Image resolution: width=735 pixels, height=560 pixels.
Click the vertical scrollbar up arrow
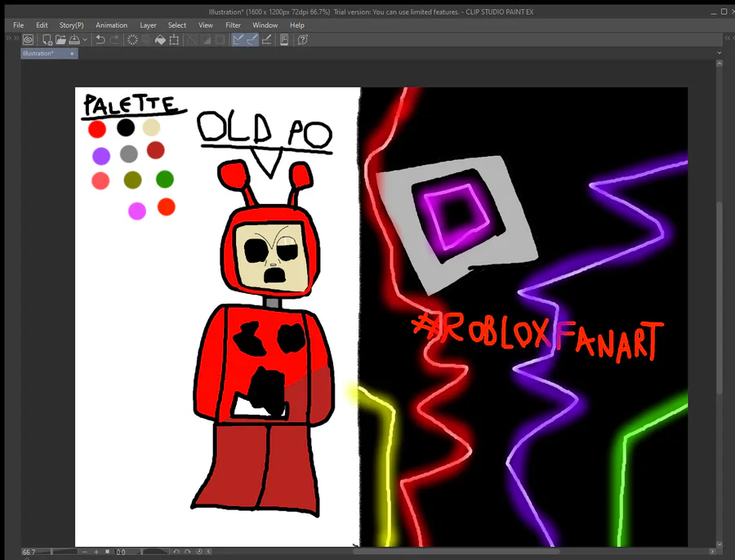click(x=719, y=63)
